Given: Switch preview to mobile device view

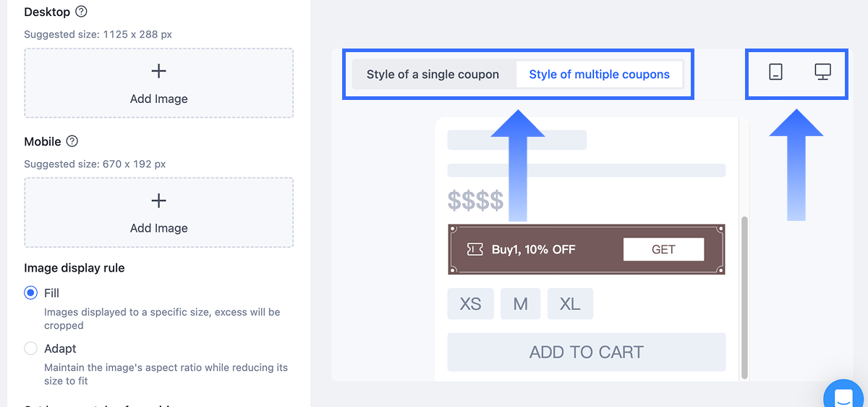Looking at the screenshot, I should coord(775,72).
